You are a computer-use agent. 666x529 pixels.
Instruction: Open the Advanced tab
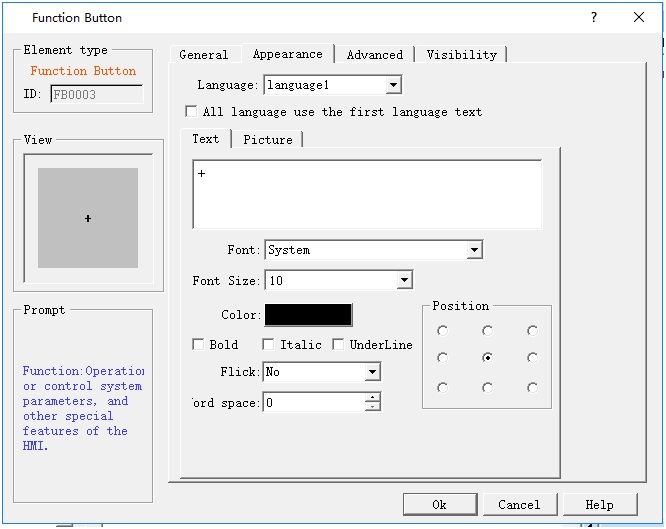pyautogui.click(x=375, y=55)
